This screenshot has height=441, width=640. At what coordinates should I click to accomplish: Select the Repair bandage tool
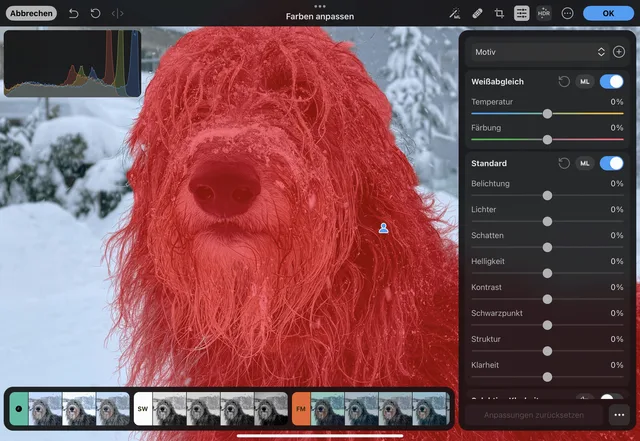tap(477, 13)
